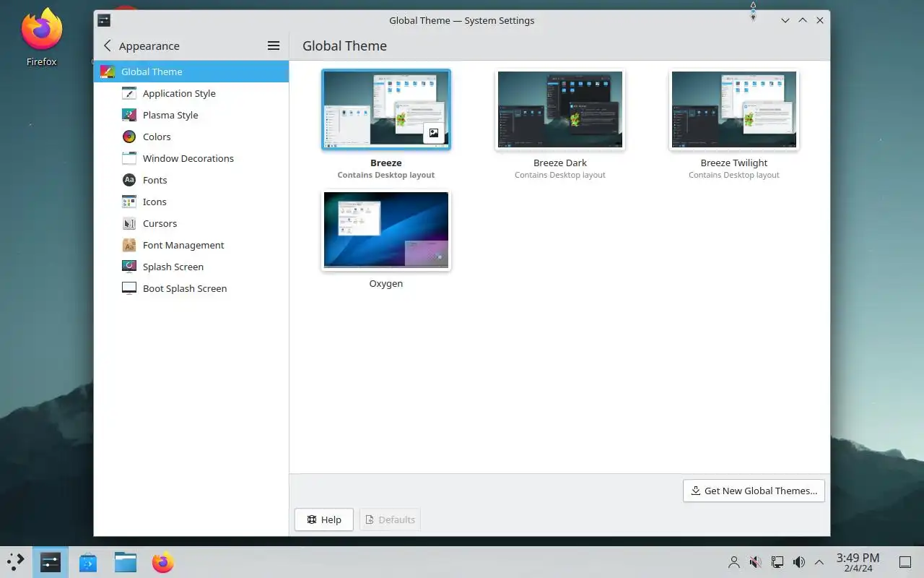
Task: Click Get New Global Themes button
Action: [754, 491]
